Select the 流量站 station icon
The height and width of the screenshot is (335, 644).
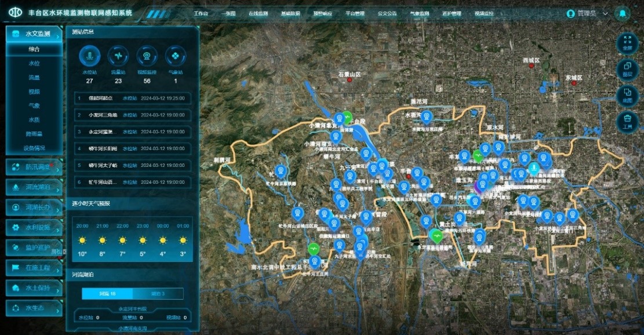(x=118, y=56)
